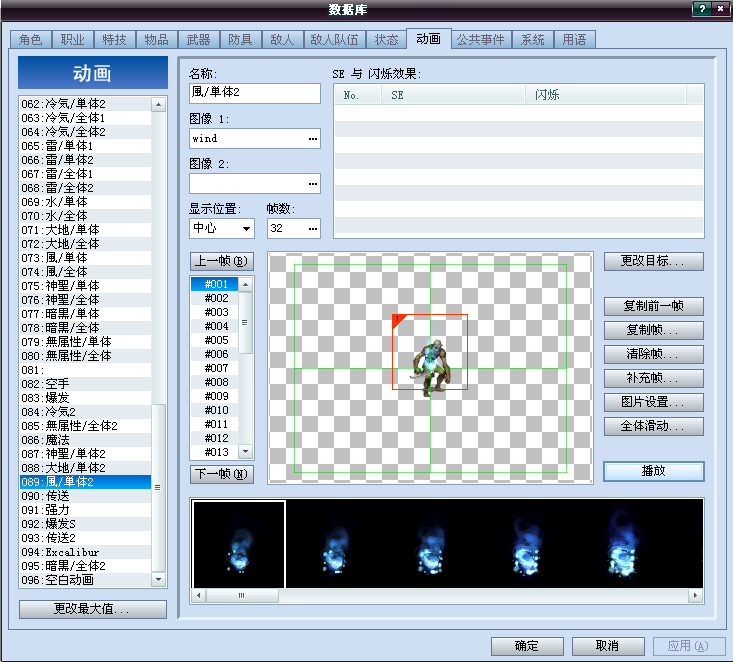Screen dimensions: 733x662
Task: Select animation 096:空白动画
Action: point(86,580)
